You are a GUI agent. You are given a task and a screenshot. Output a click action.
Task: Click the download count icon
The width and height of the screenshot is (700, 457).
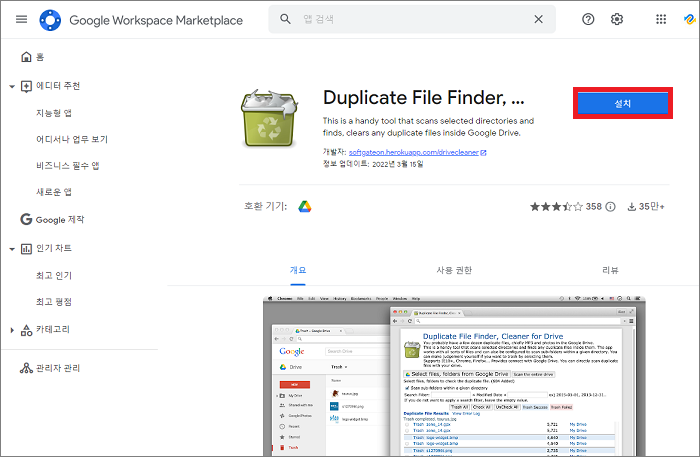pyautogui.click(x=632, y=207)
